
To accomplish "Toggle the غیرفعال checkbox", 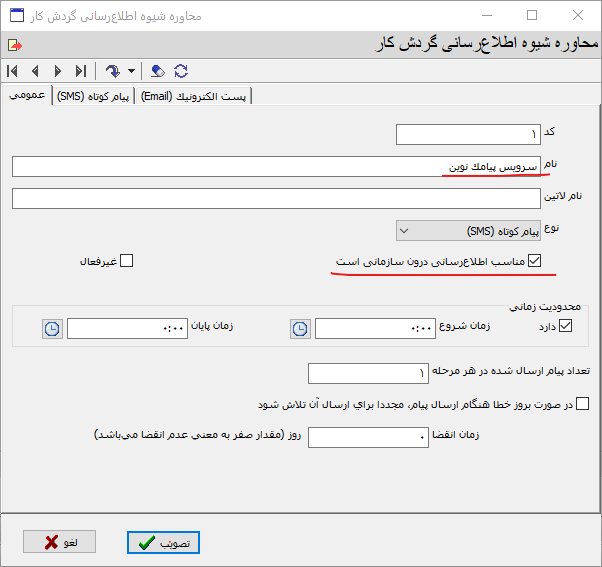I will point(126,262).
